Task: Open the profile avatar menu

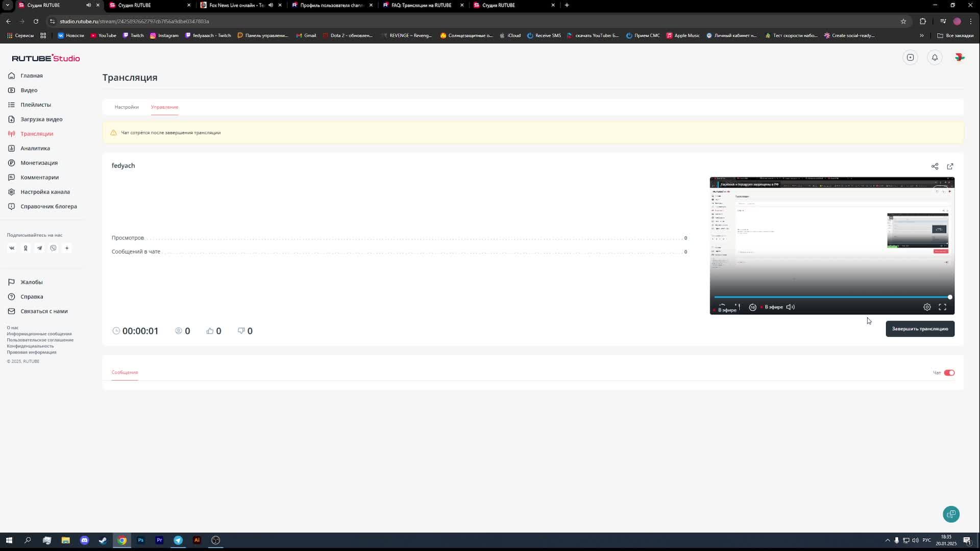Action: click(x=960, y=58)
